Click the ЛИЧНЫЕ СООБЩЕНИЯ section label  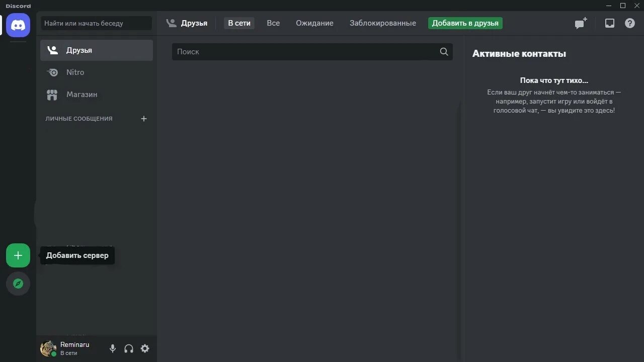[79, 119]
